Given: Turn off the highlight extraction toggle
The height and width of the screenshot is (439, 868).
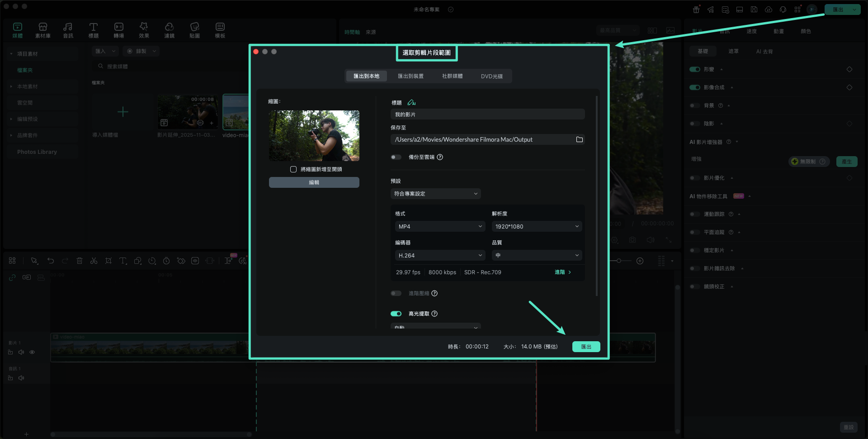Looking at the screenshot, I should (396, 314).
